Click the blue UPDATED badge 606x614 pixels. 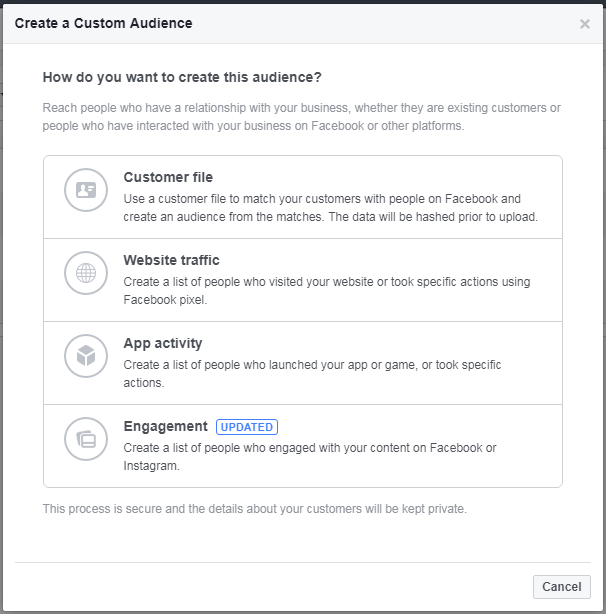pos(247,427)
